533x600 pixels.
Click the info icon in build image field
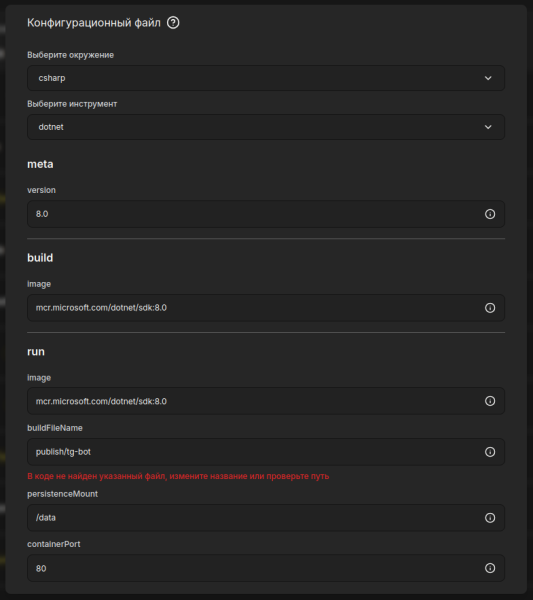tap(490, 308)
